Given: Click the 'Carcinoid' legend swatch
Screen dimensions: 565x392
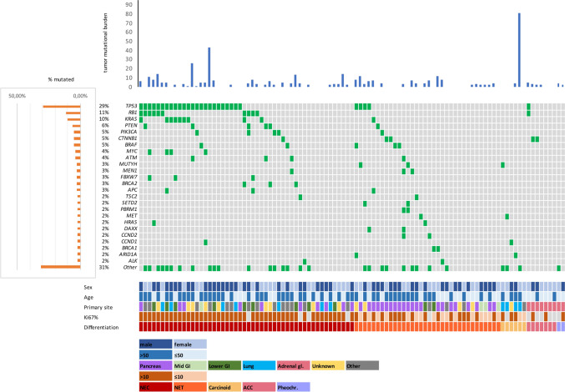Looking at the screenshot, I should 224,386.
